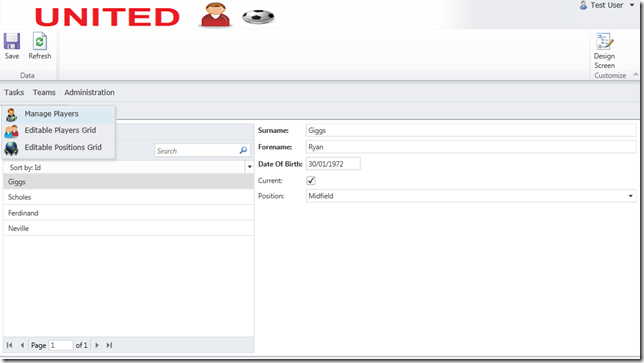Click the Save disk icon
Screen dimensions: 644x363
tap(12, 41)
